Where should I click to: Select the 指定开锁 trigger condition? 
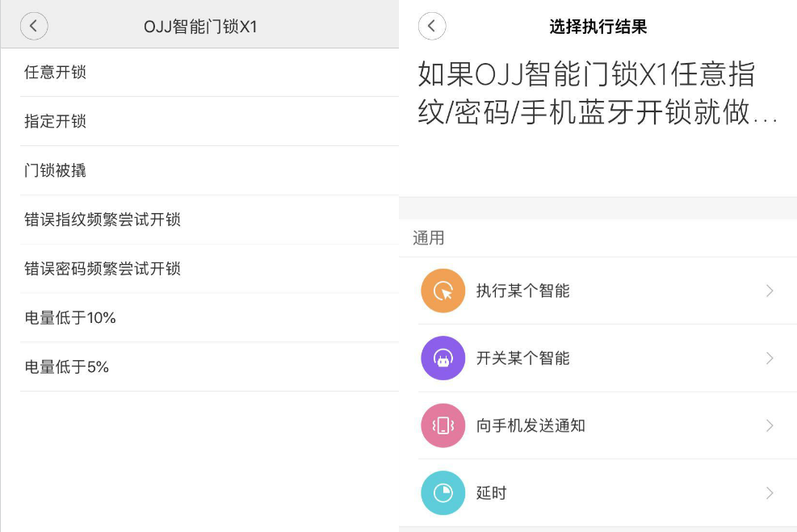pyautogui.click(x=55, y=122)
